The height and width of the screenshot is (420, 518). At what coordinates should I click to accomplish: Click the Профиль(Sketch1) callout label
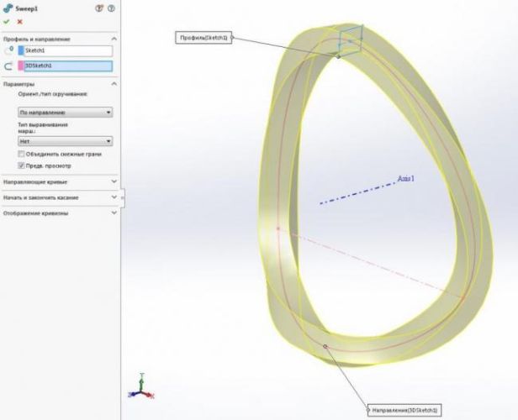[203, 38]
